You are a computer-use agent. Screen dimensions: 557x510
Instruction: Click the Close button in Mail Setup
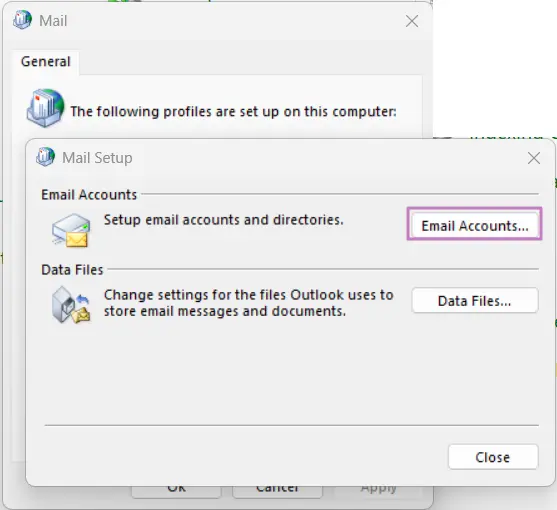[493, 457]
